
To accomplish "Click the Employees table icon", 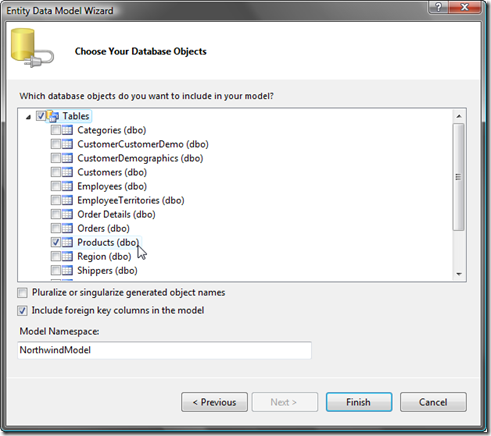I will coord(67,186).
